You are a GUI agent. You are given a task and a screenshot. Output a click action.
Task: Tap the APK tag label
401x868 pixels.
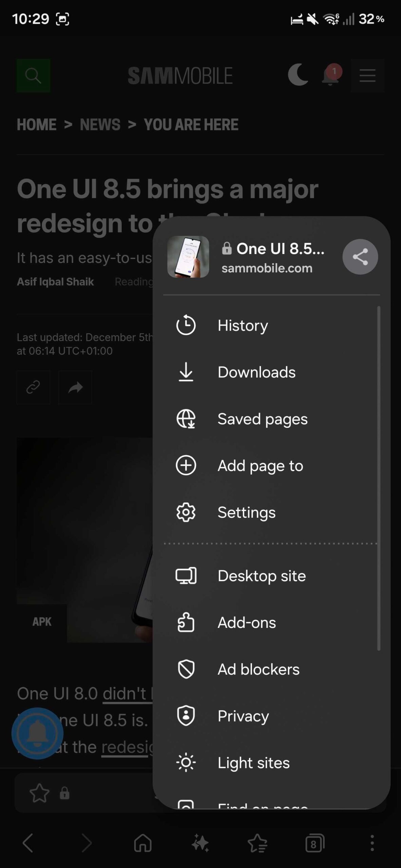click(x=42, y=622)
